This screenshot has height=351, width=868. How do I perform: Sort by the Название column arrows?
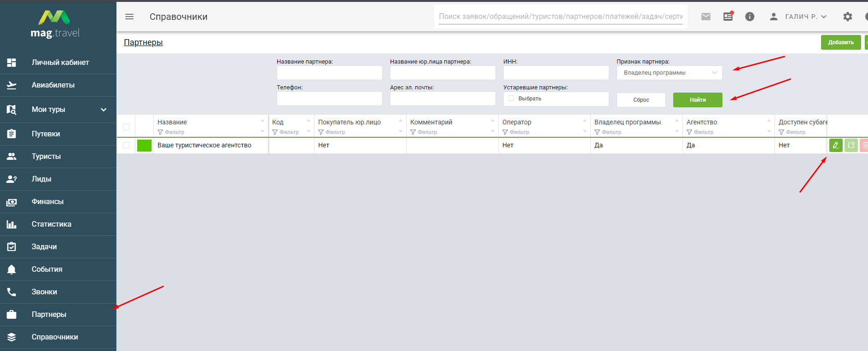(x=262, y=126)
